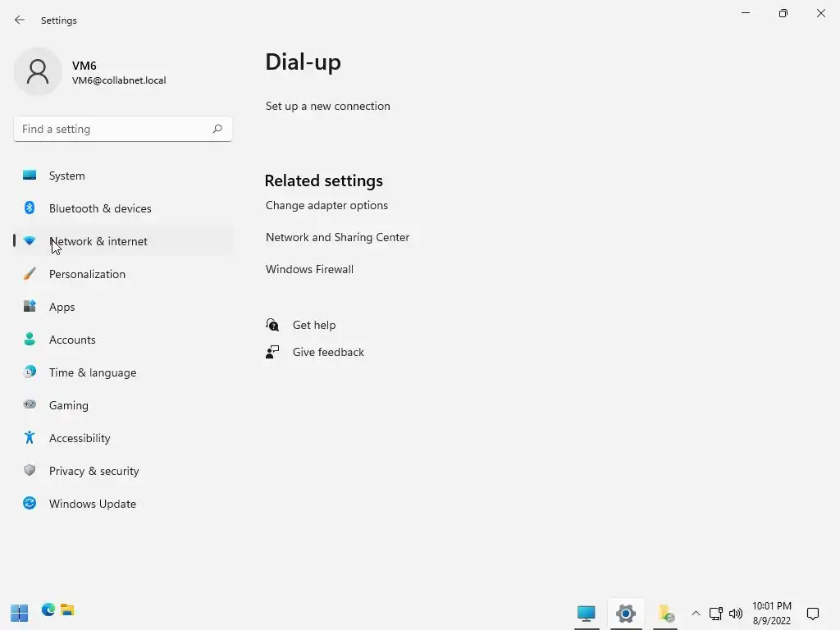The image size is (840, 630).
Task: Open Bluetooth & devices category
Action: 123,208
